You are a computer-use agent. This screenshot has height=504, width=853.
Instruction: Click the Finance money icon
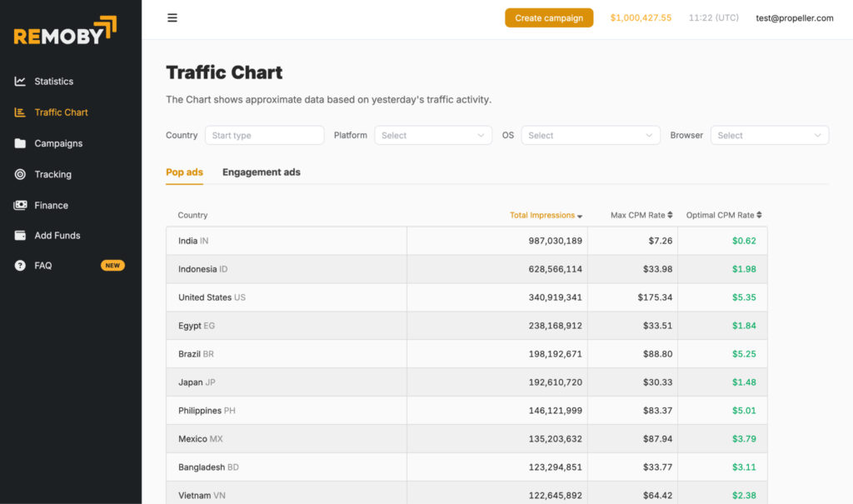click(x=20, y=205)
